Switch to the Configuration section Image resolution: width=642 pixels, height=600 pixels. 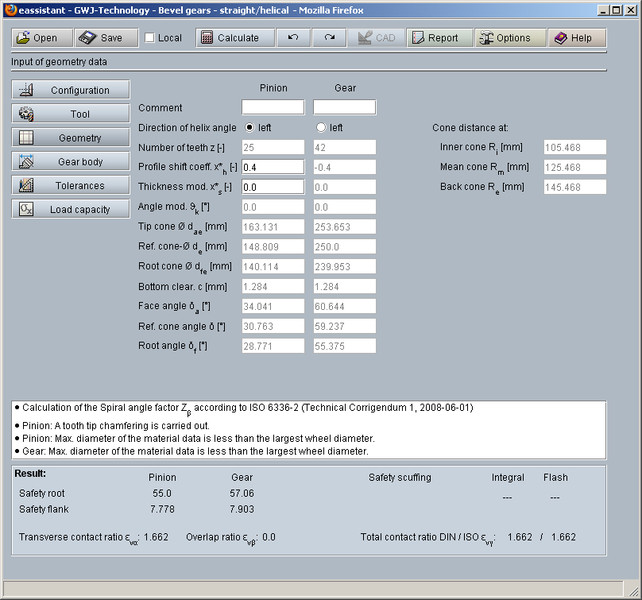71,90
